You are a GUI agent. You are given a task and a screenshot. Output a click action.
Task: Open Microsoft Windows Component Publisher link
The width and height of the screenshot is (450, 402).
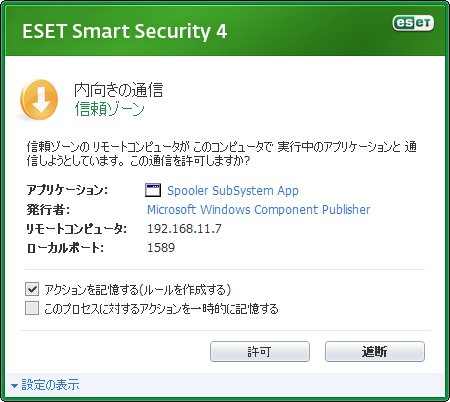[259, 210]
